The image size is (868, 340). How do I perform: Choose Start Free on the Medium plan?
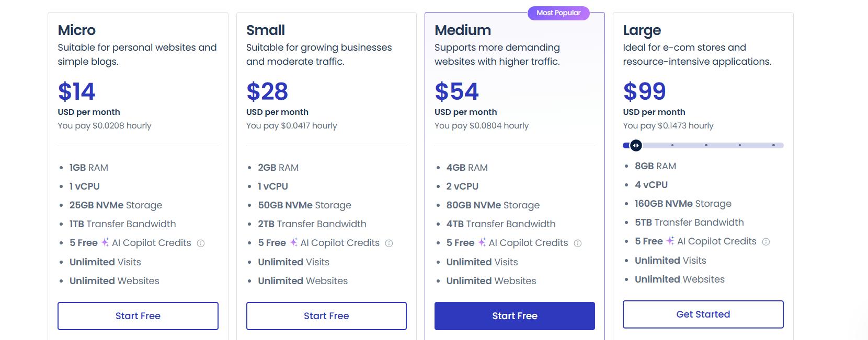[515, 316]
